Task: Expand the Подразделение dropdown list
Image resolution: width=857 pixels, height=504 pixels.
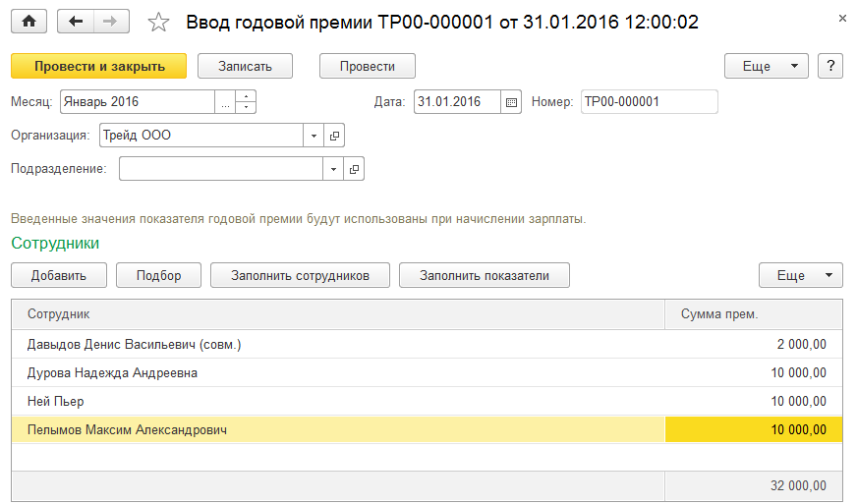Action: coord(334,169)
